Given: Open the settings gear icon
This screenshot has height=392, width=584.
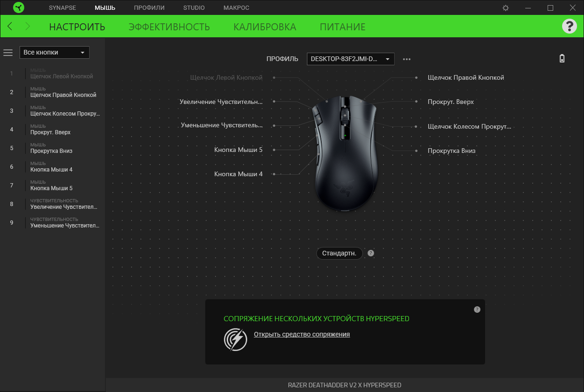Looking at the screenshot, I should pos(506,8).
